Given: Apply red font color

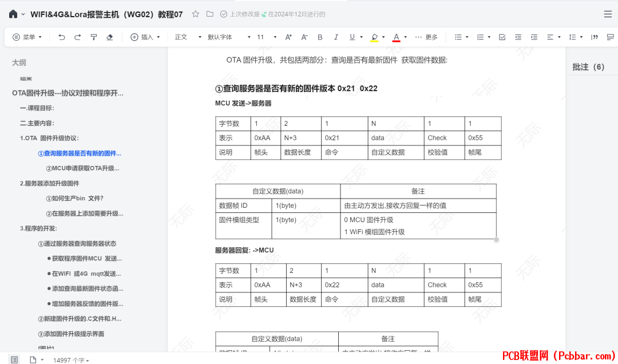Looking at the screenshot, I should click(x=397, y=37).
